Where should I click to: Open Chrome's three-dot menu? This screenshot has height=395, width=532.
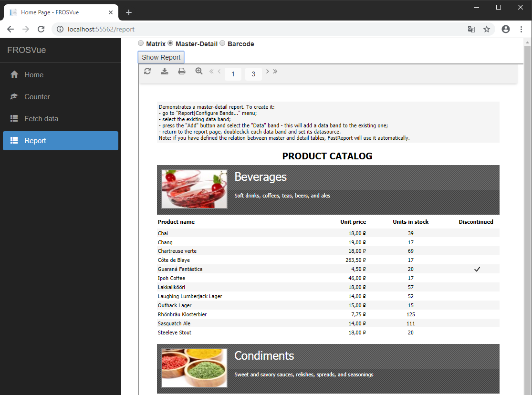click(521, 29)
